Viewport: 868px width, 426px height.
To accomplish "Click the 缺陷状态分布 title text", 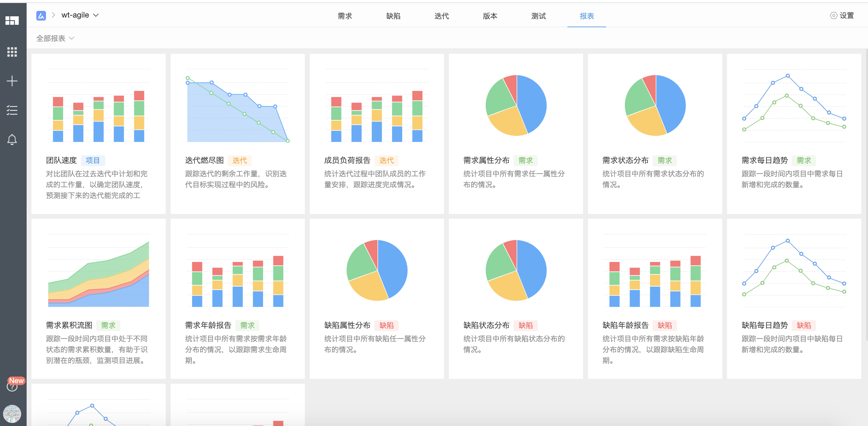I will point(487,325).
